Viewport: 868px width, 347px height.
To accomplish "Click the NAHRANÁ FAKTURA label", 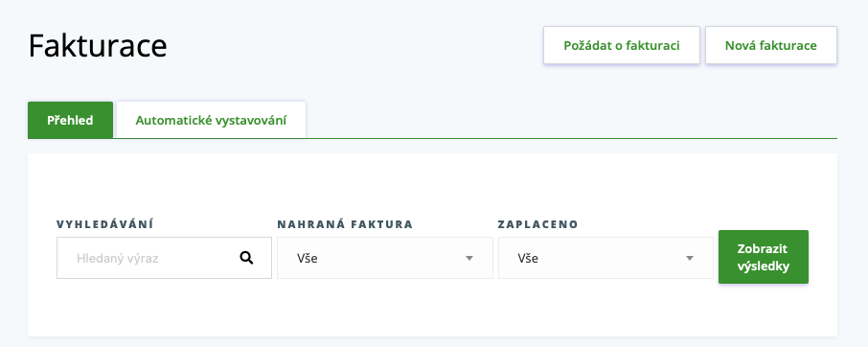I will pyautogui.click(x=345, y=224).
